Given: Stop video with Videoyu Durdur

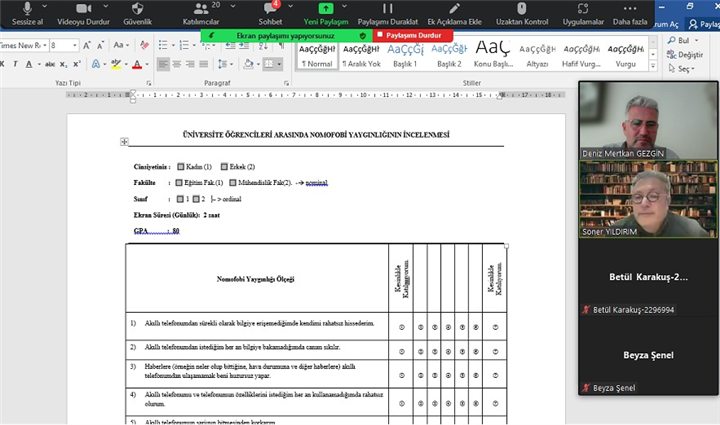Looking at the screenshot, I should coord(83,14).
